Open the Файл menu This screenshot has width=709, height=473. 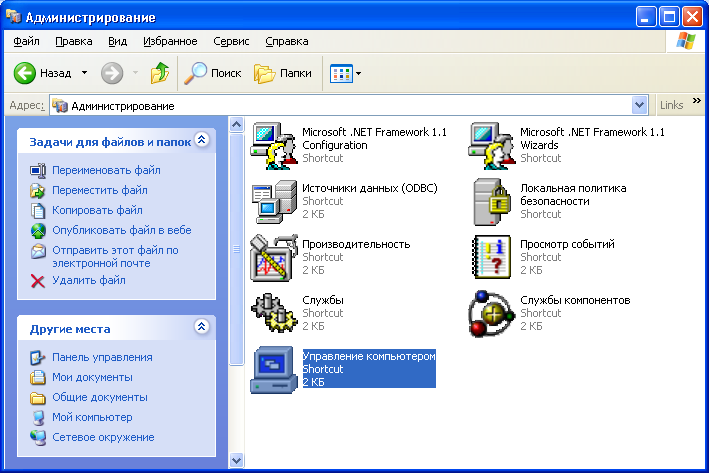pos(26,41)
